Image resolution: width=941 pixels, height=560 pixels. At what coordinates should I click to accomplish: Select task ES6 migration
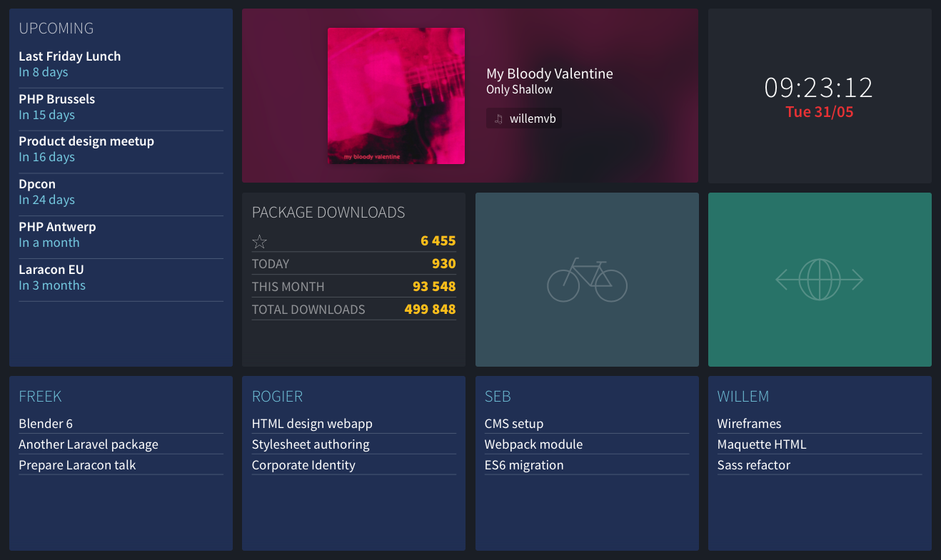(524, 465)
